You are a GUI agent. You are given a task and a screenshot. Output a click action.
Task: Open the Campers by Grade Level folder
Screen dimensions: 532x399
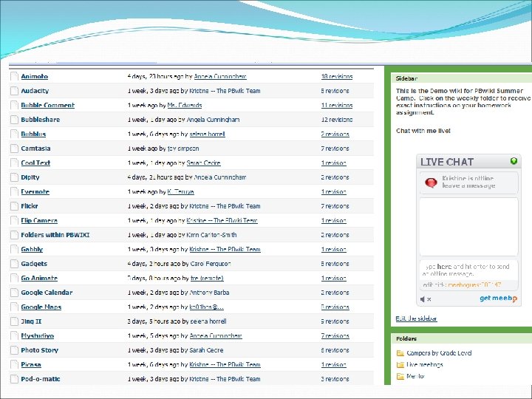pyautogui.click(x=439, y=353)
